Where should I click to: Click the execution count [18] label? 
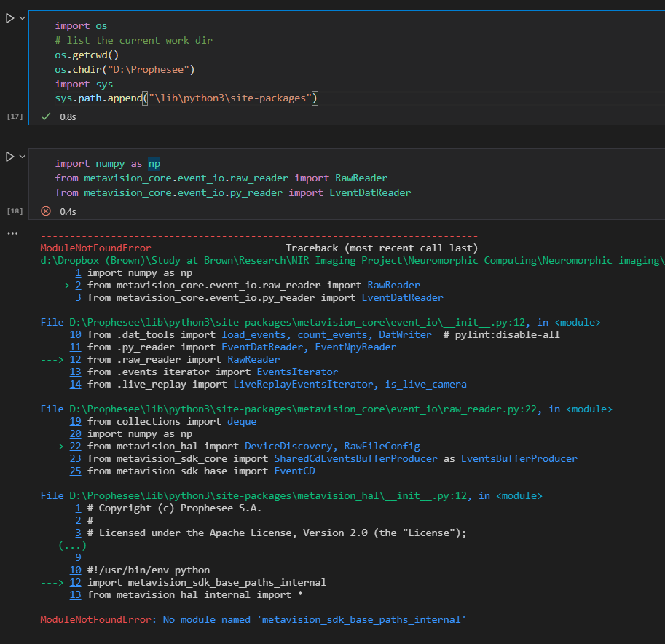point(15,211)
